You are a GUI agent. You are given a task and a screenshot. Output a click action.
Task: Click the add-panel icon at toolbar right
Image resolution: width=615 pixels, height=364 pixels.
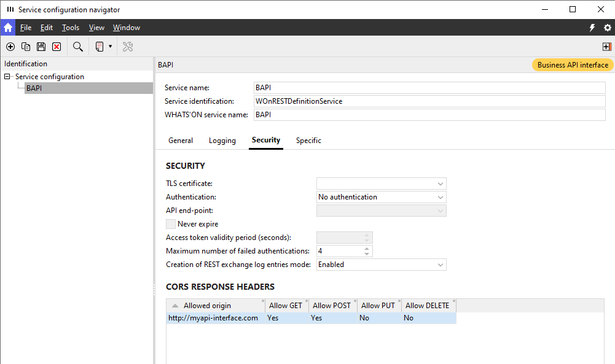607,47
